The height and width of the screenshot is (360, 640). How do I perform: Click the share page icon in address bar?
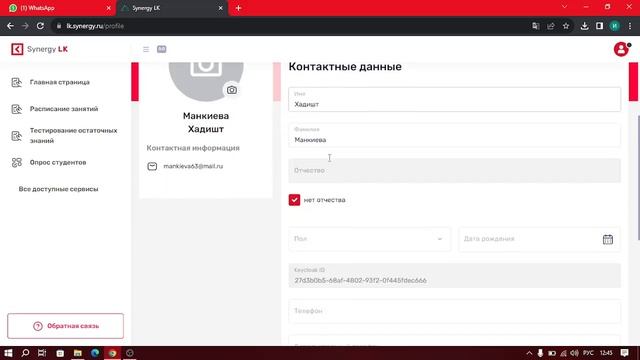click(551, 26)
